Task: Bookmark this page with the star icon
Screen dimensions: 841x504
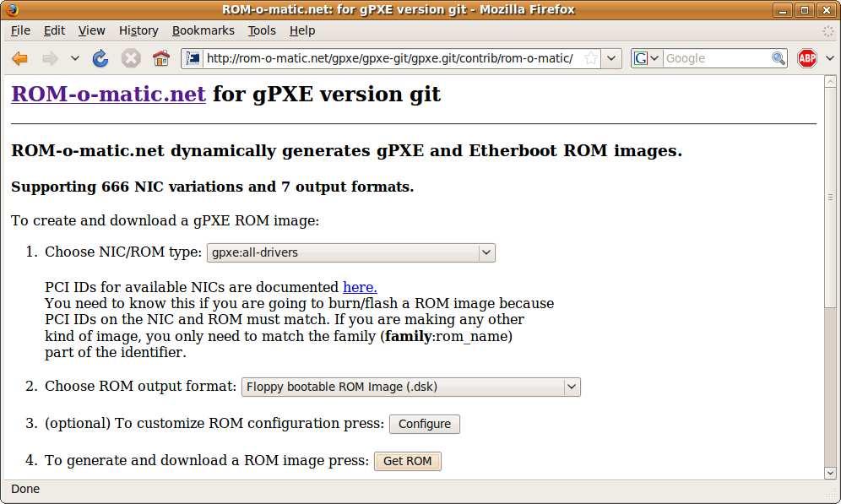Action: point(590,58)
